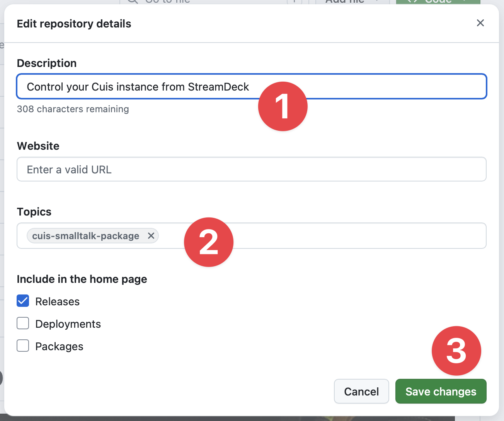This screenshot has height=421, width=504.
Task: Click into the Website URL field
Action: click(x=252, y=169)
